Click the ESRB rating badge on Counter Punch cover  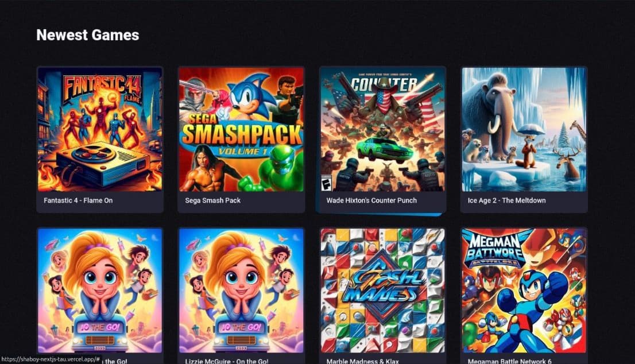(327, 183)
